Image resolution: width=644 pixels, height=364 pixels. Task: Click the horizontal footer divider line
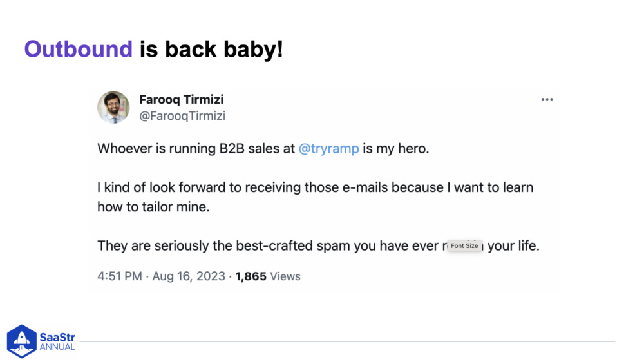click(348, 341)
